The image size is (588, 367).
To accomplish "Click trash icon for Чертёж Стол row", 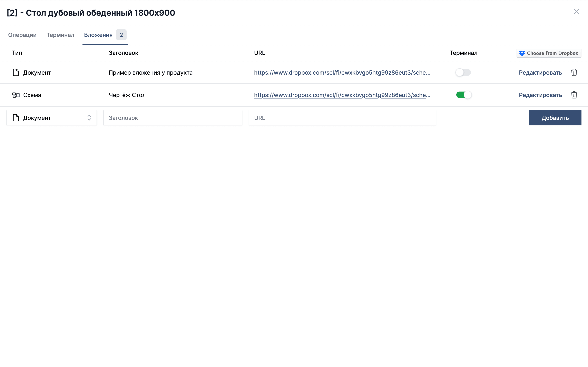I will (574, 95).
